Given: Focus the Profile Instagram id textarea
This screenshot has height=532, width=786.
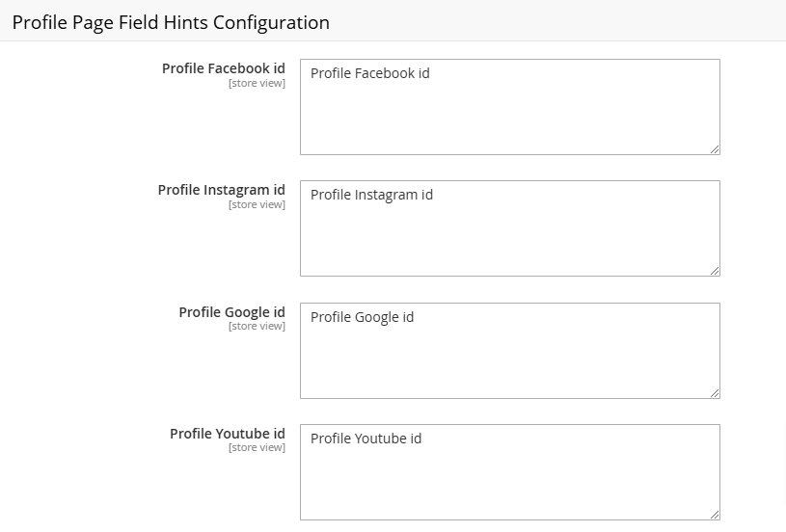Looking at the screenshot, I should click(510, 228).
